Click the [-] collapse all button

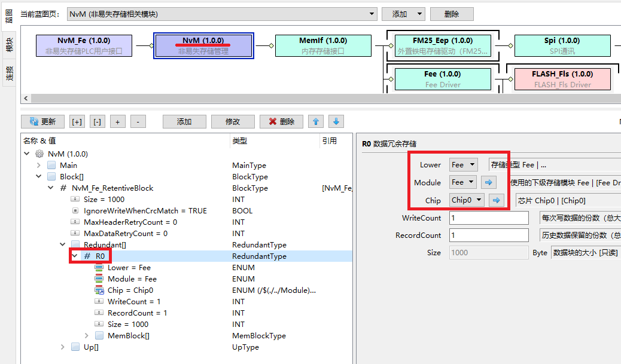point(98,121)
